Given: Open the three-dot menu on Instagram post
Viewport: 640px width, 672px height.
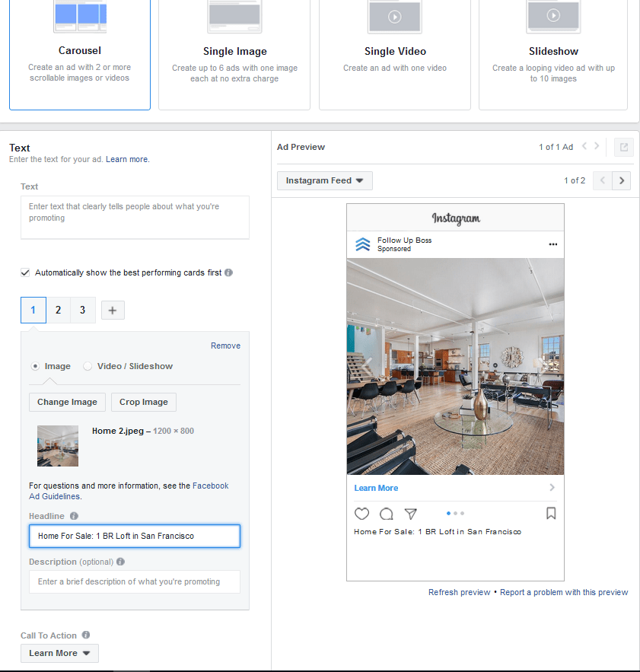Looking at the screenshot, I should [x=553, y=244].
